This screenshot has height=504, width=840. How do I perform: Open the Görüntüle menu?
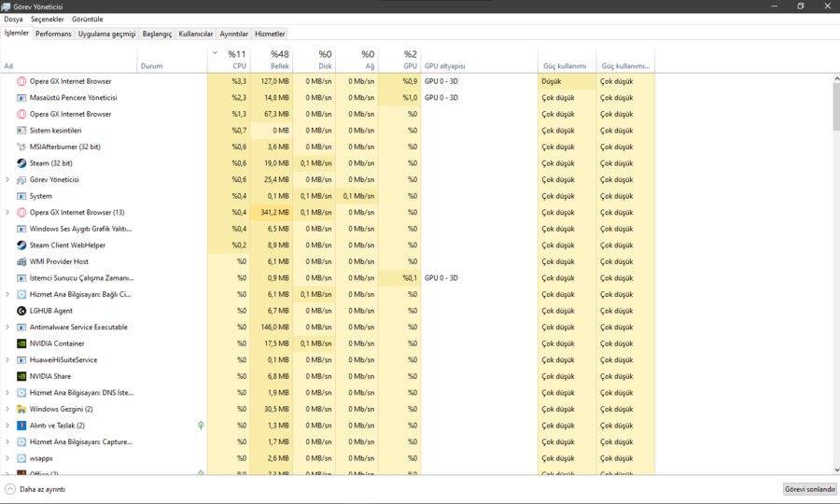[x=88, y=20]
